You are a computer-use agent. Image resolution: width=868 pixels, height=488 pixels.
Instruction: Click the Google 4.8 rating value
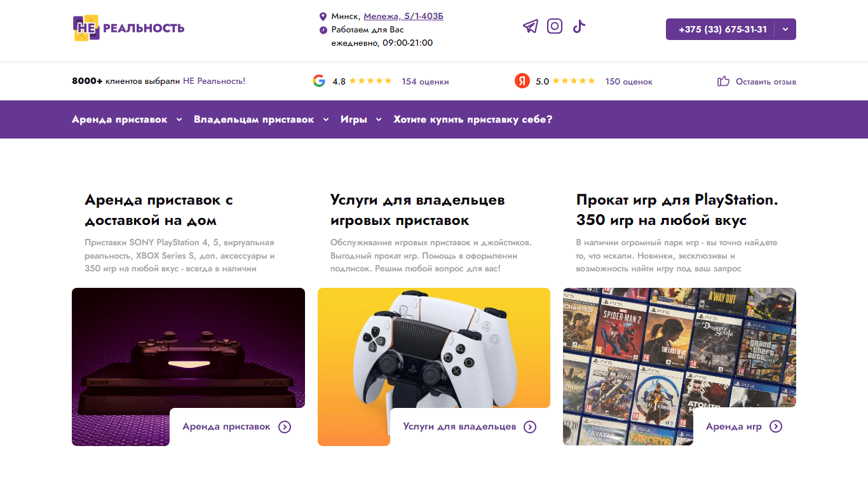point(339,81)
